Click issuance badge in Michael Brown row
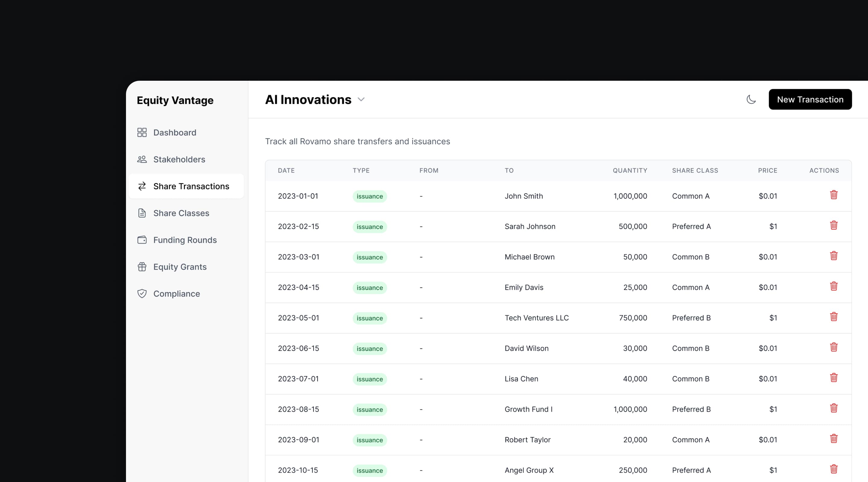The width and height of the screenshot is (868, 482). click(370, 257)
